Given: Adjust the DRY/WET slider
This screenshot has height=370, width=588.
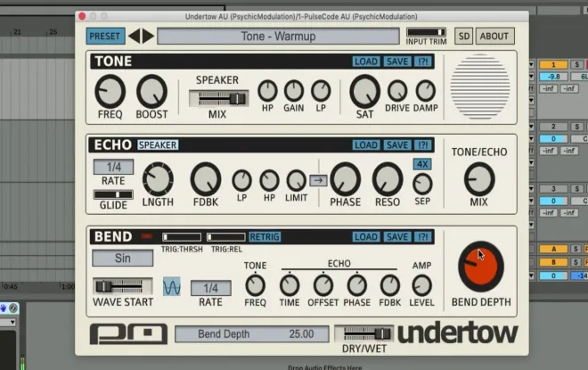Looking at the screenshot, I should coord(363,333).
